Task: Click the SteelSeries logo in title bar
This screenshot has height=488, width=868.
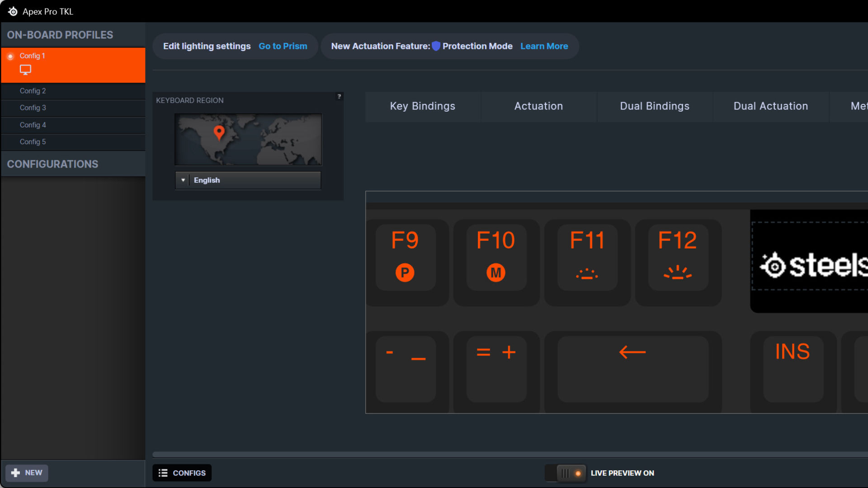Action: point(13,11)
